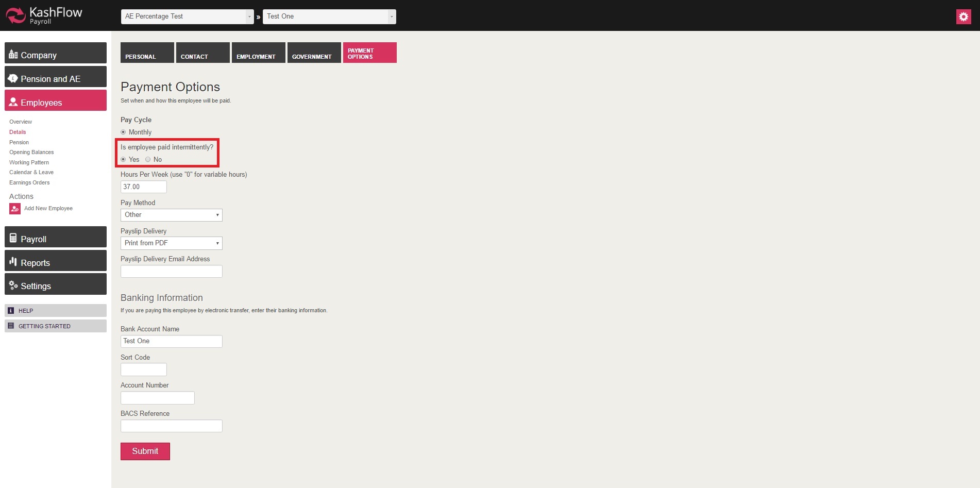Select the Monthly pay cycle radio button
980x488 pixels.
tap(123, 132)
